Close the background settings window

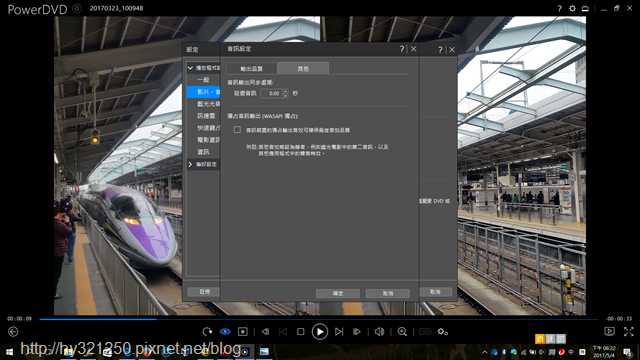pos(452,50)
